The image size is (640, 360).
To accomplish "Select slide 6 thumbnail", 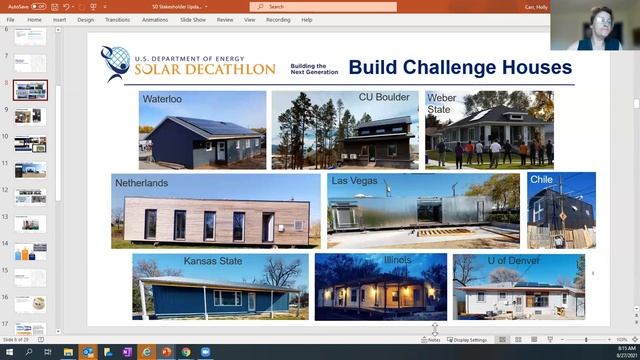I will click(x=30, y=36).
